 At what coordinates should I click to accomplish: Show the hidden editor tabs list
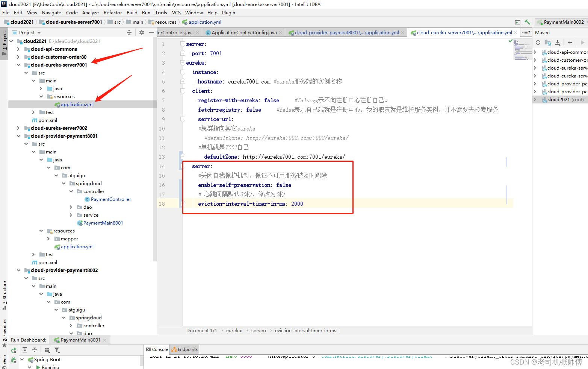(x=526, y=32)
